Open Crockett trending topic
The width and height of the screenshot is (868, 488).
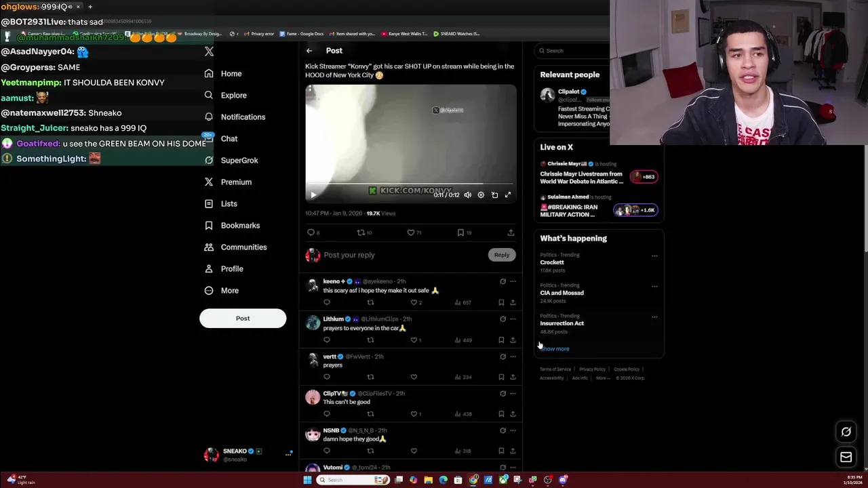point(552,262)
